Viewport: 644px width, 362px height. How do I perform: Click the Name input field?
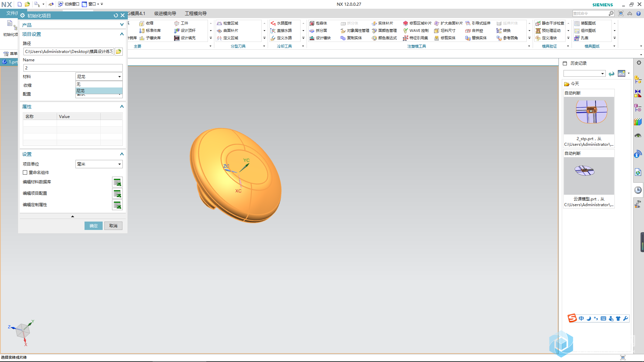[x=73, y=68]
